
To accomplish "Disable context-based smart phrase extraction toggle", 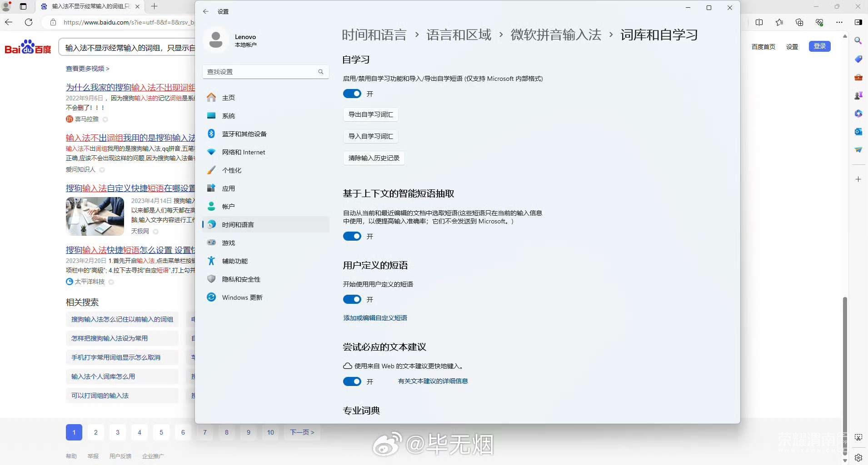I will (x=352, y=237).
